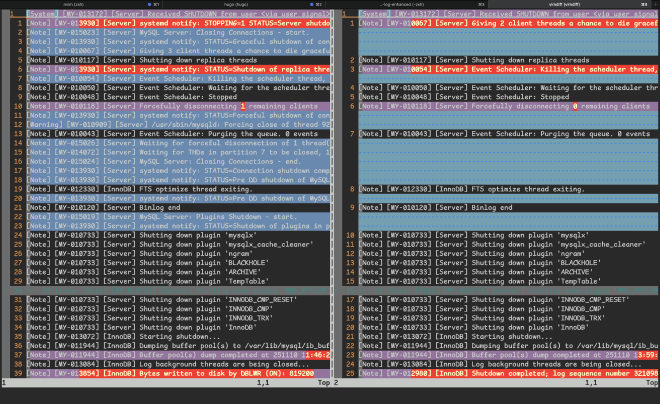Select the right pane 'FTS optimize thread exiting' line
This screenshot has height=404, width=660.
coord(470,188)
